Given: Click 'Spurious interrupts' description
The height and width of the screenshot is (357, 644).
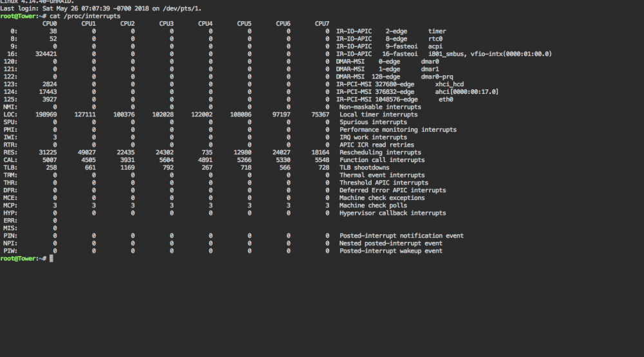Looking at the screenshot, I should pos(373,122).
